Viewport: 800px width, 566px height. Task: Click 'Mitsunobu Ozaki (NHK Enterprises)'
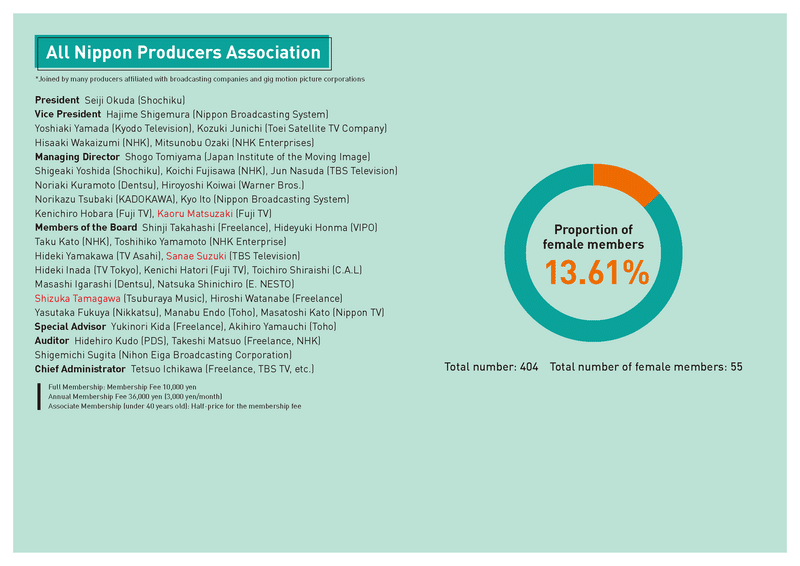pos(235,143)
